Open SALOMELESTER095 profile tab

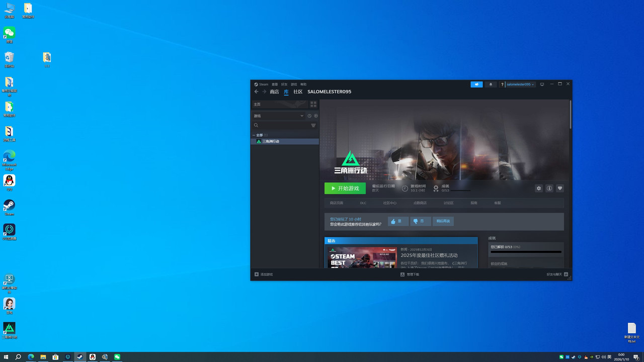(330, 92)
